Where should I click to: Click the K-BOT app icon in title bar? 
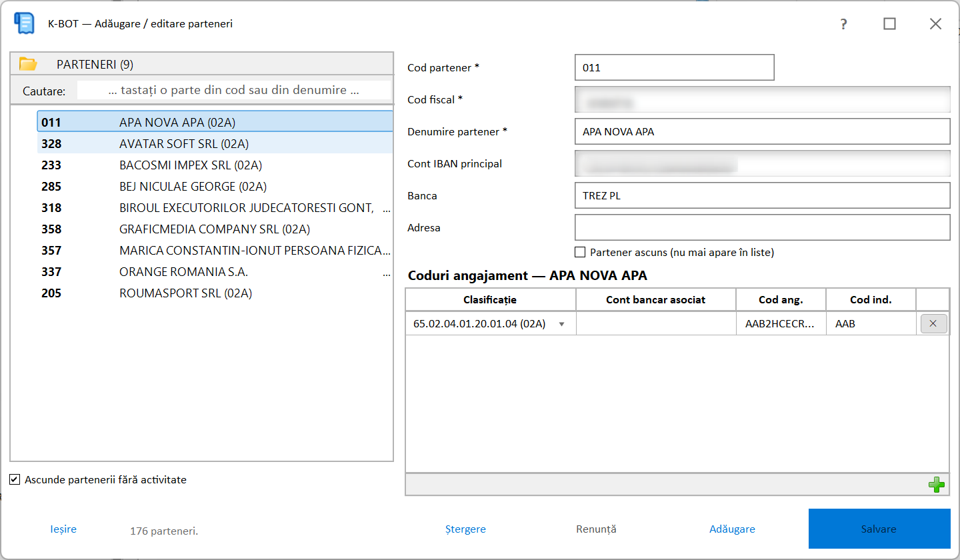pos(25,23)
